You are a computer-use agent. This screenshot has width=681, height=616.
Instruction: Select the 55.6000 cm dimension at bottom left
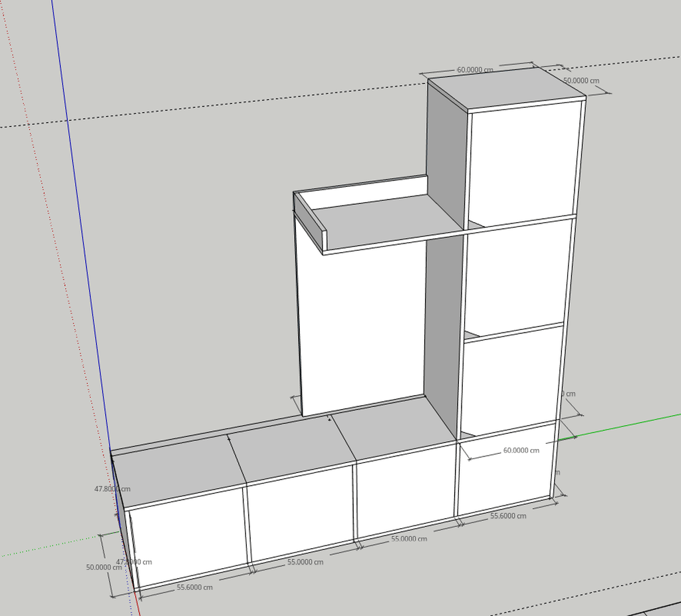[194, 587]
